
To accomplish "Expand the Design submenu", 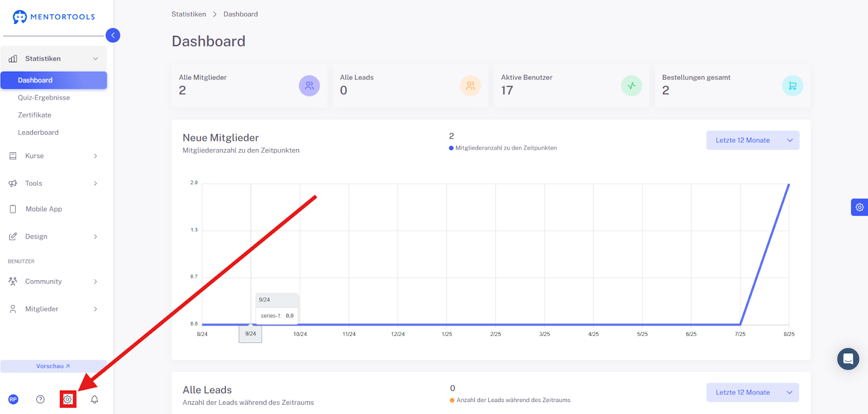I will pyautogui.click(x=95, y=237).
